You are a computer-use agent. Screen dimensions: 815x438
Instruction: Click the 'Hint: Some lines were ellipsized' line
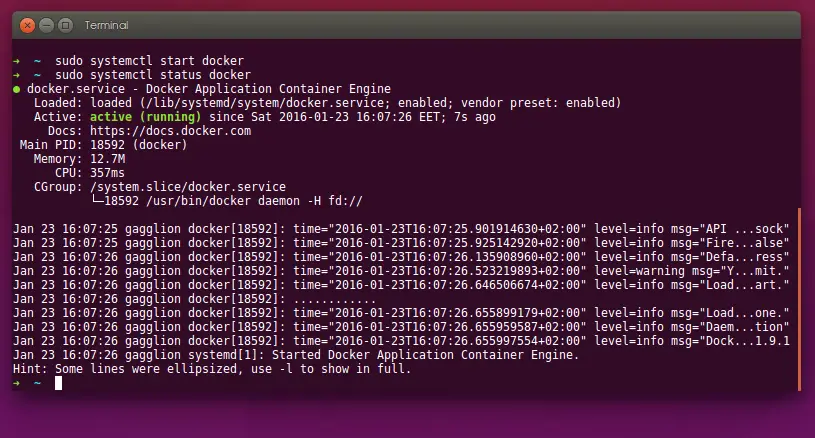(212, 369)
